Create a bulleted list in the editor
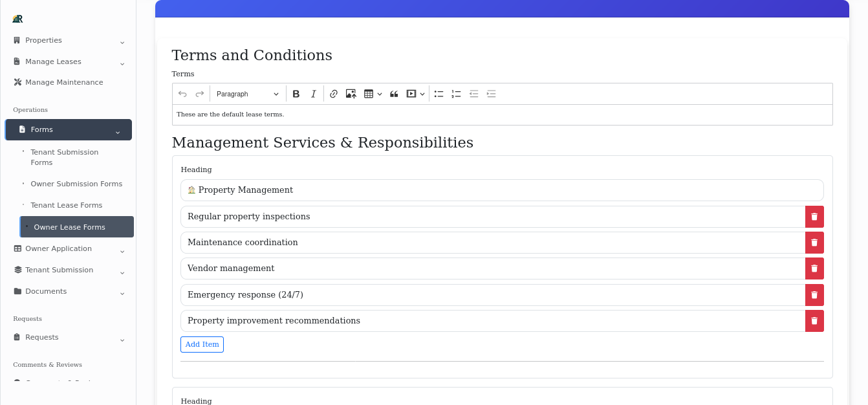The height and width of the screenshot is (405, 868). tap(439, 94)
